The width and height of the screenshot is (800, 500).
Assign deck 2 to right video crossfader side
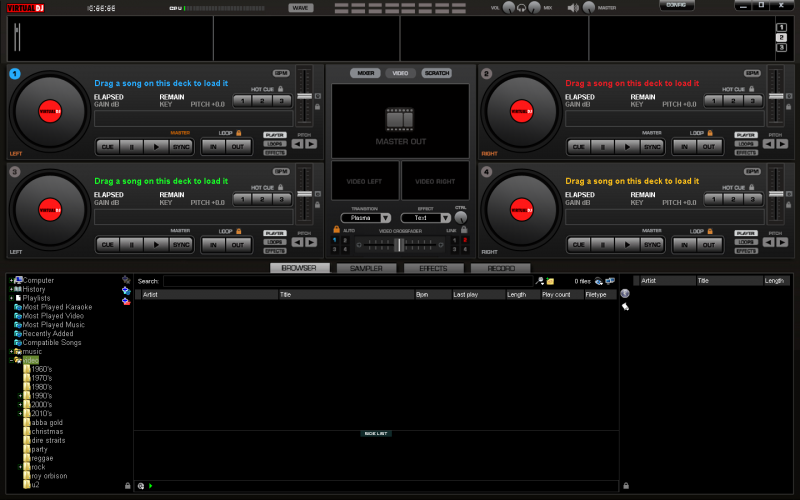[465, 240]
